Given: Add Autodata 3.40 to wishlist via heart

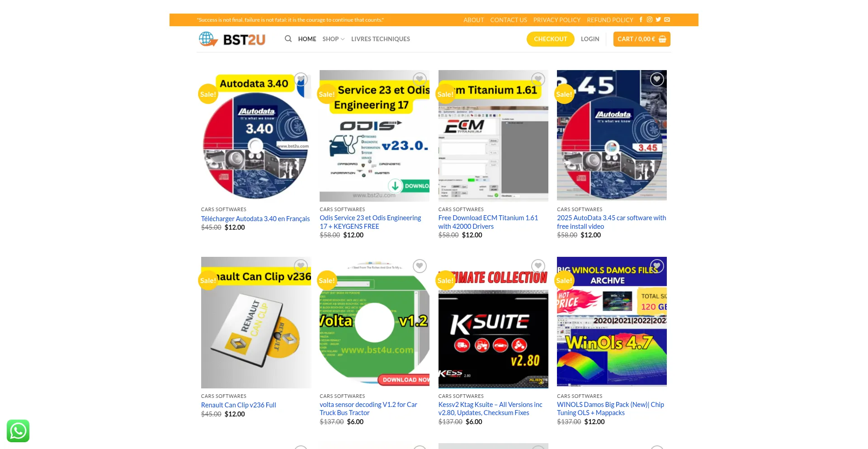Looking at the screenshot, I should coord(301,79).
